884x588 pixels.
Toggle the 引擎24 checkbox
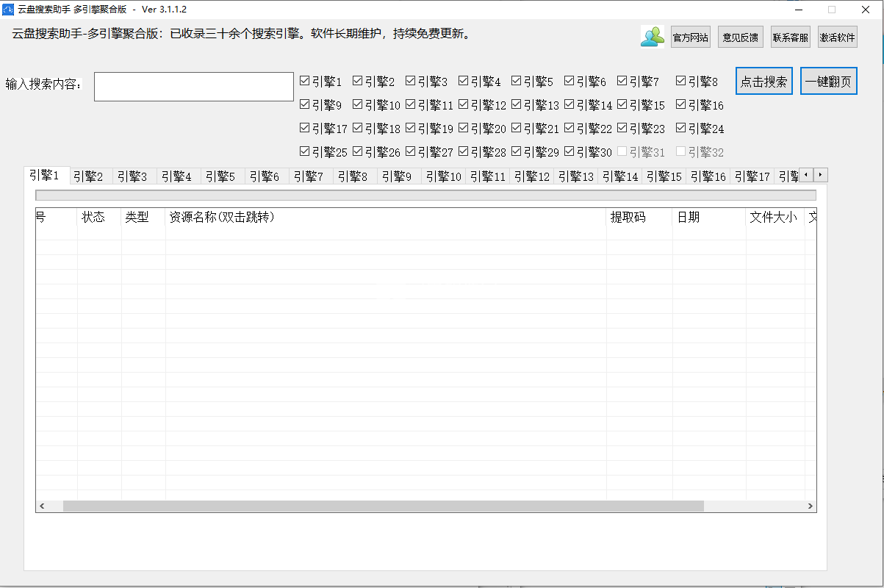pos(681,128)
